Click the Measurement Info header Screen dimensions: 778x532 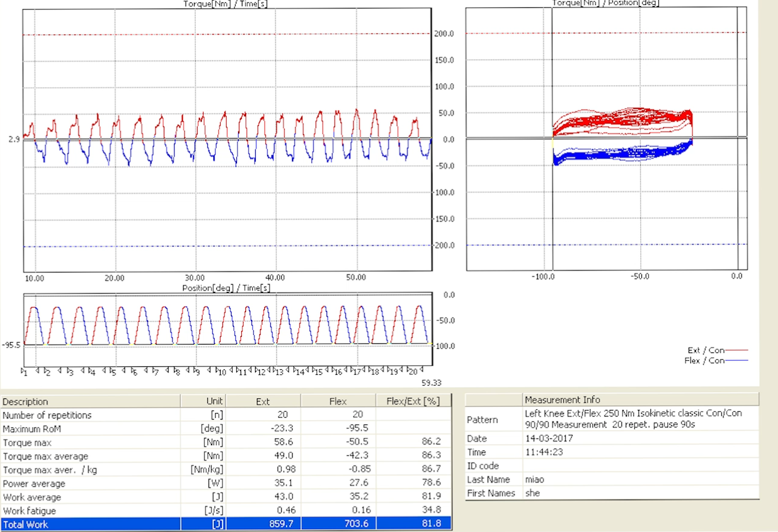[640, 400]
